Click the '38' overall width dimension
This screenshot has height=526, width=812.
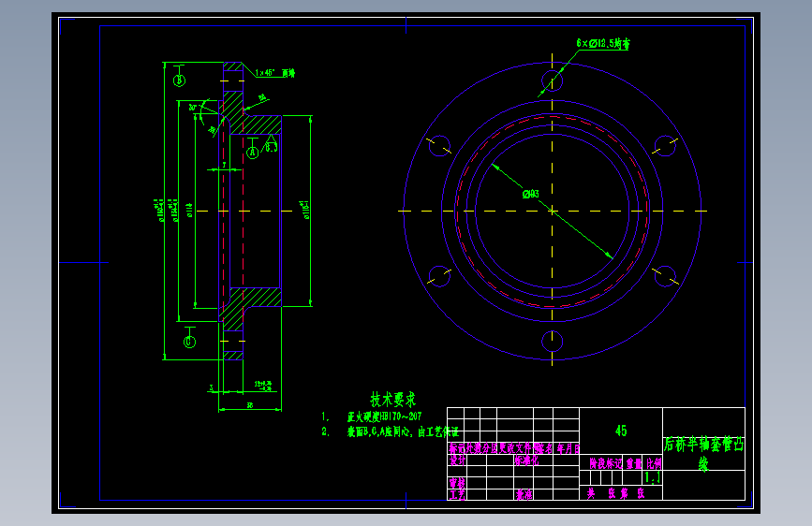[x=250, y=405]
